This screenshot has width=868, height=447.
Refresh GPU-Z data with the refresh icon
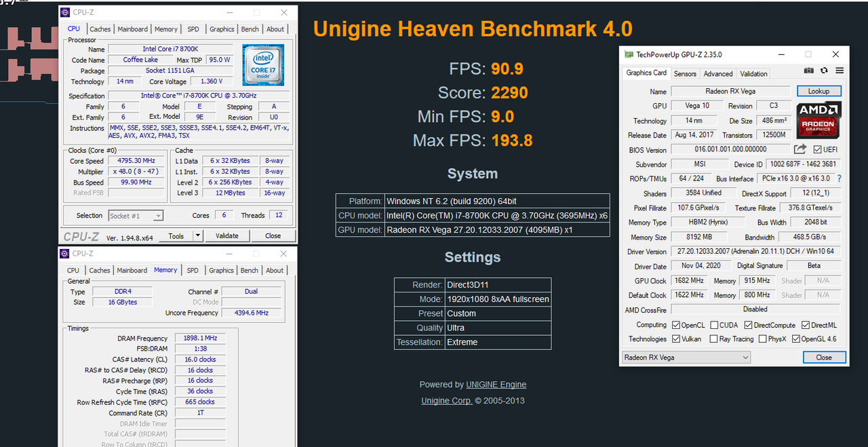824,71
